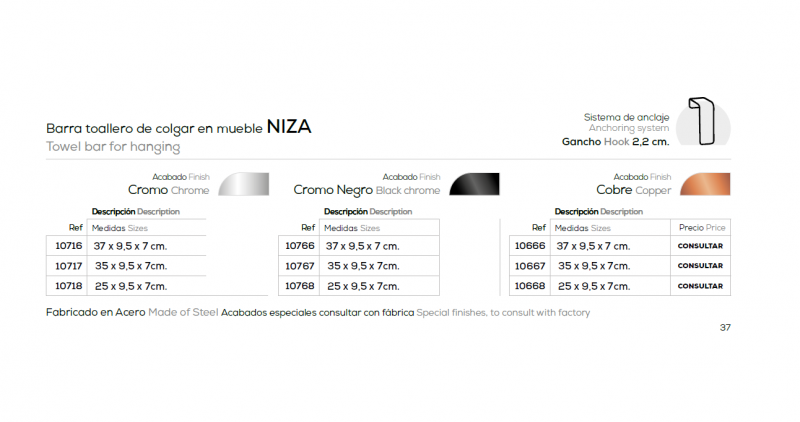Click reference 10766 in Black chrome table
Screen dimensions: 800x422
tap(299, 246)
